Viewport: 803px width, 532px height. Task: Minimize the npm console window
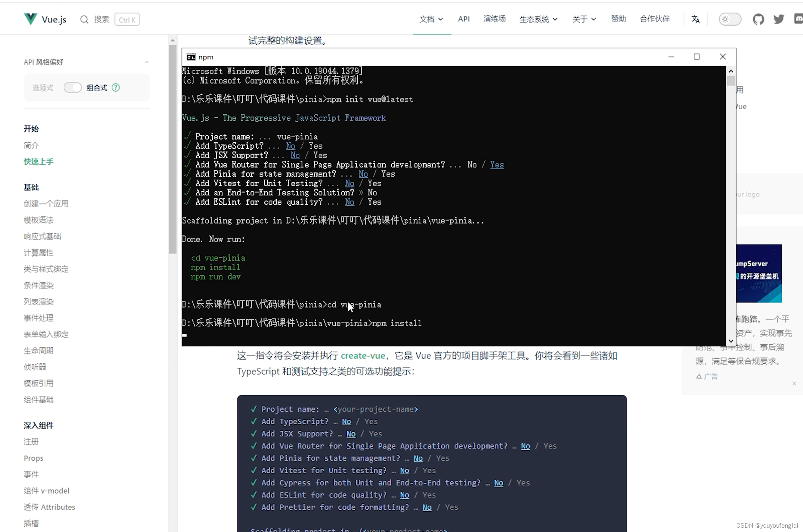click(671, 57)
